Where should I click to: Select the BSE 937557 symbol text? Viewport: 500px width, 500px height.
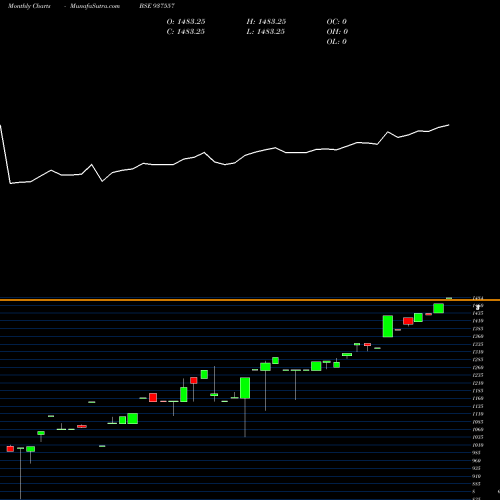coord(157,6)
